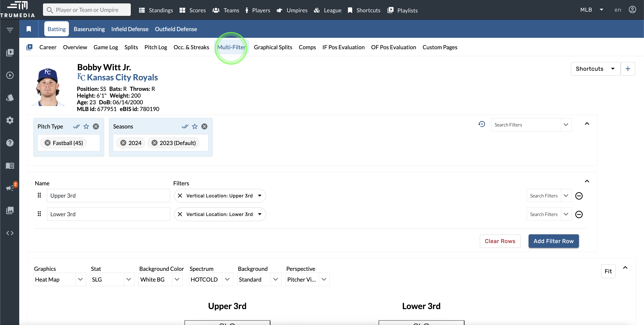Expand the Shortcuts dropdown menu
This screenshot has height=325, width=644.
point(595,69)
